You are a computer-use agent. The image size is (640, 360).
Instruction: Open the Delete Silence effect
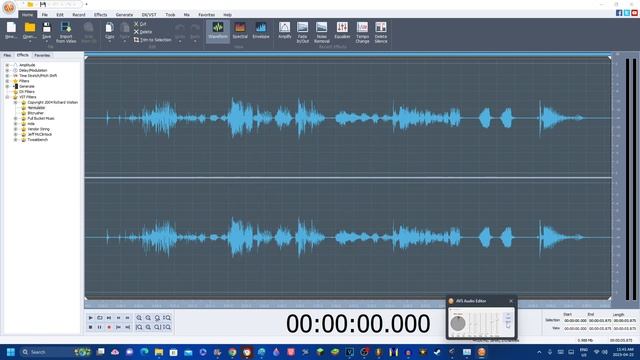pyautogui.click(x=380, y=32)
